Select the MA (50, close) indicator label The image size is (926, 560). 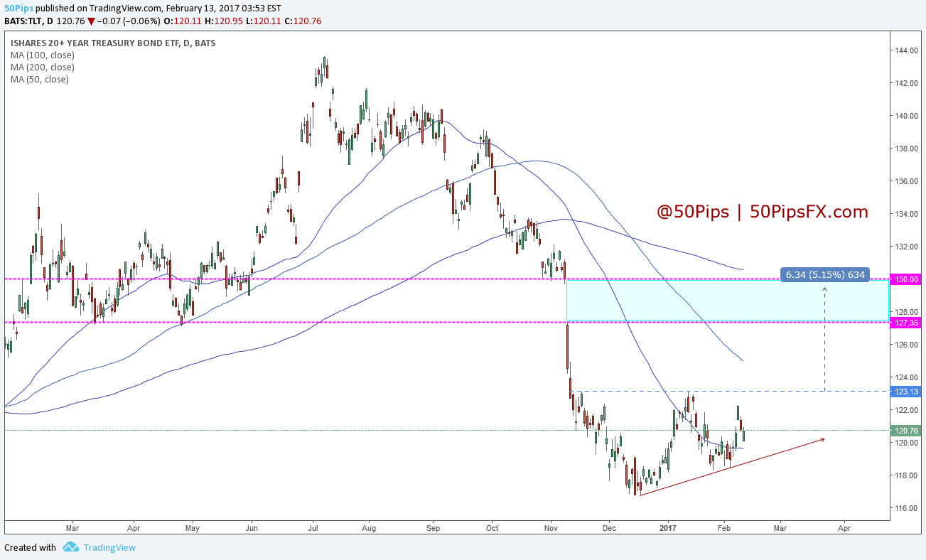point(40,79)
